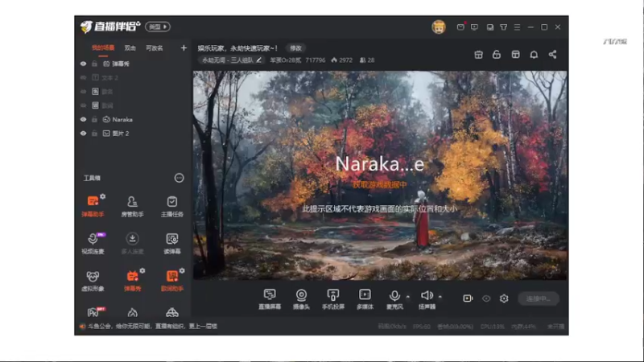
Task: Click the room number 717796
Action: pyautogui.click(x=315, y=60)
